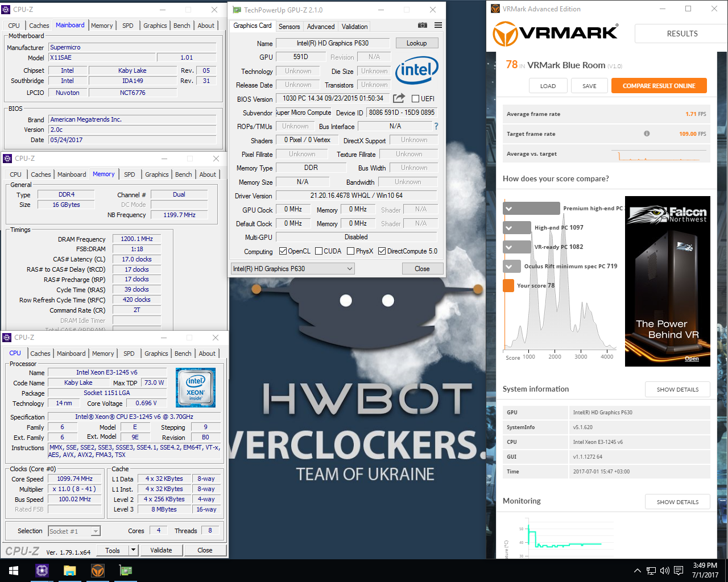The image size is (728, 582).
Task: Open the Tools dropdown arrow in CPU-Z
Action: pyautogui.click(x=133, y=550)
